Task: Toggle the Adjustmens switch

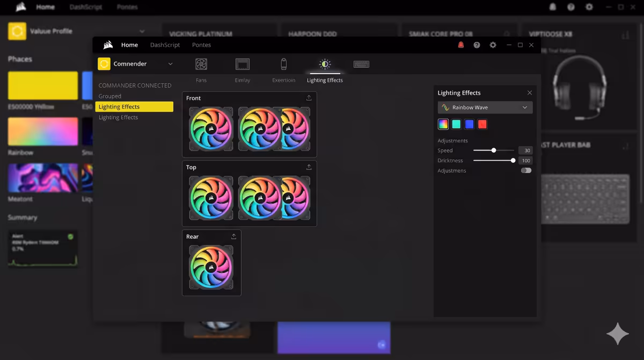Action: click(526, 170)
